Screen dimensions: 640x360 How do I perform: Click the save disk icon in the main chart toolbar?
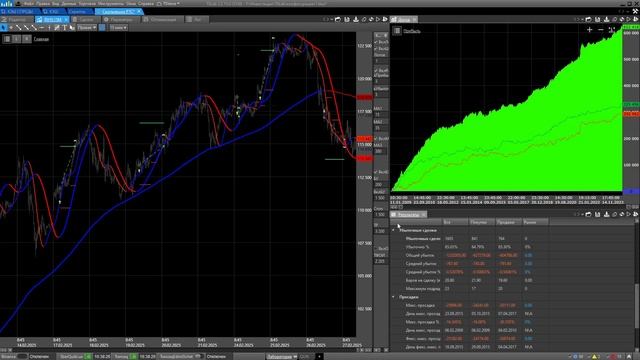pyautogui.click(x=347, y=19)
